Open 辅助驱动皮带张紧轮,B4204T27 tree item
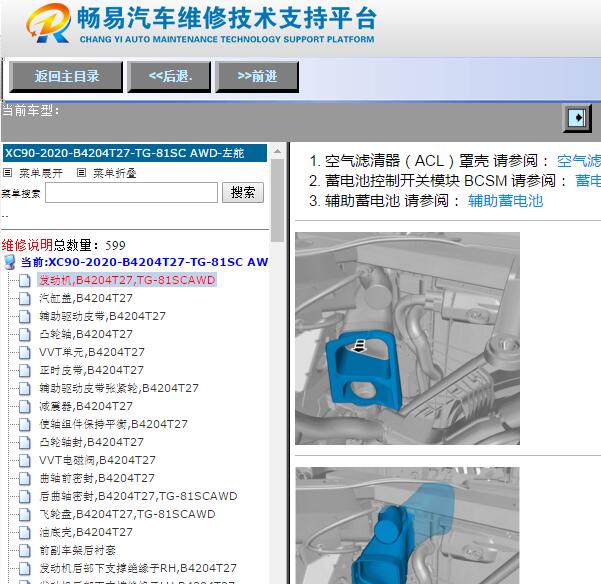This screenshot has height=584, width=601. click(x=119, y=388)
